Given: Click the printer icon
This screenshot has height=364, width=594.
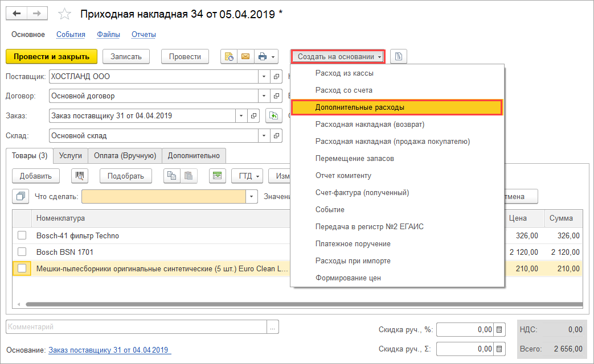Looking at the screenshot, I should (262, 56).
